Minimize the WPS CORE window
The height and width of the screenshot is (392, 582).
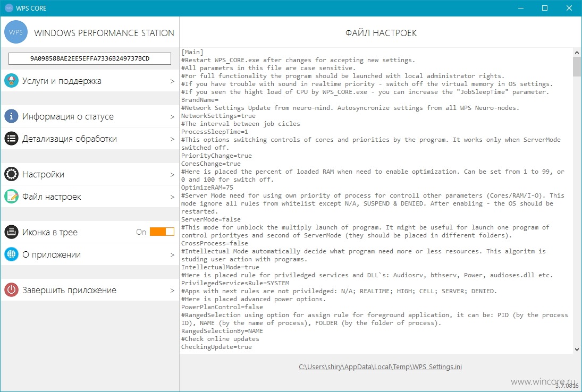[520, 8]
